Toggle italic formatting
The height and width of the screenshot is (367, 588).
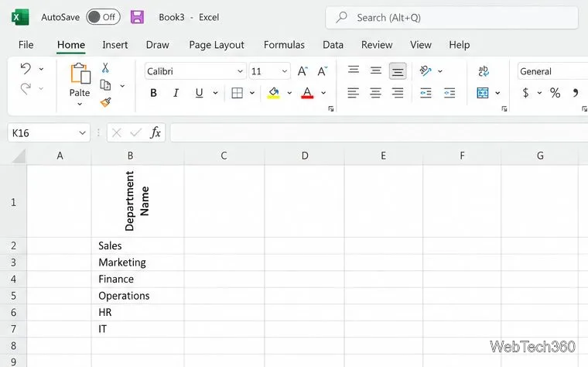(x=176, y=93)
